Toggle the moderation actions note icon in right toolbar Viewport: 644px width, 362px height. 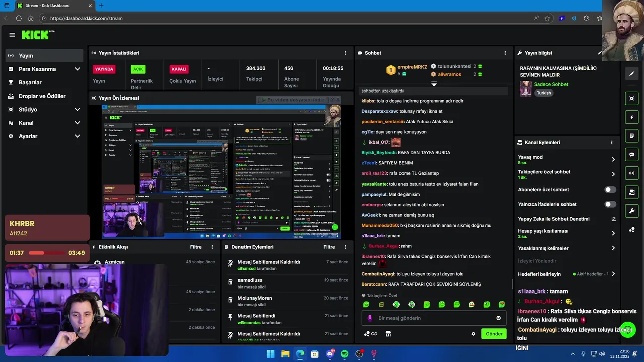pos(632,136)
